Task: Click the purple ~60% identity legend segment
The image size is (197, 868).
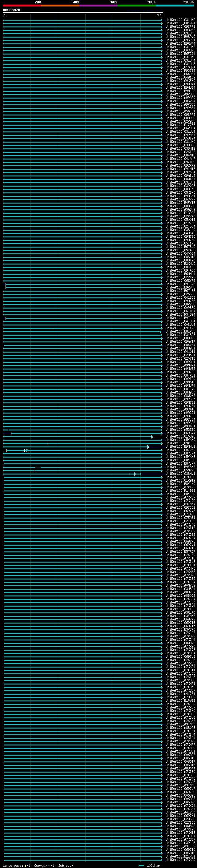Action: point(99,6)
